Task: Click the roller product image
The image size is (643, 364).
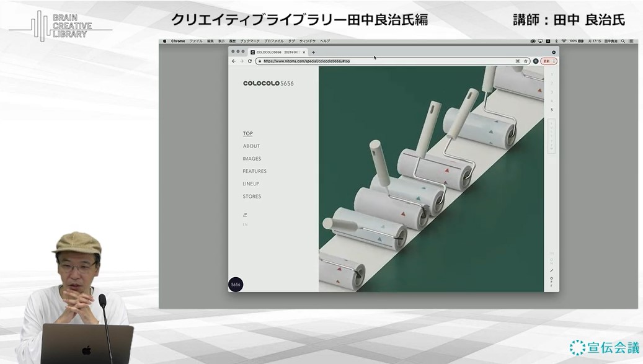Action: [432, 179]
